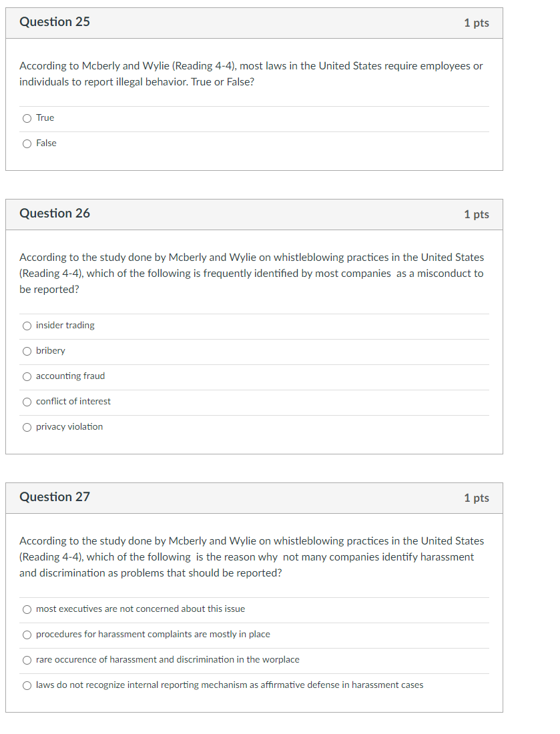560x734 pixels.
Task: Select the False radio button in Question 25
Action: [x=27, y=143]
